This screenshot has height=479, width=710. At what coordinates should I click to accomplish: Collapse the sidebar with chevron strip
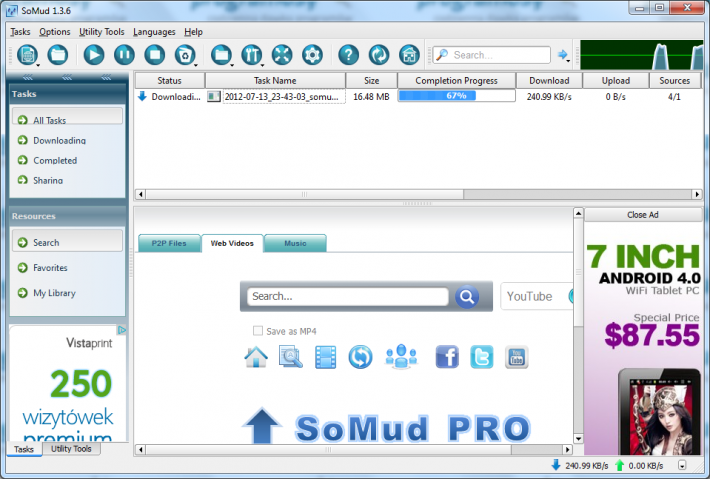point(67,77)
